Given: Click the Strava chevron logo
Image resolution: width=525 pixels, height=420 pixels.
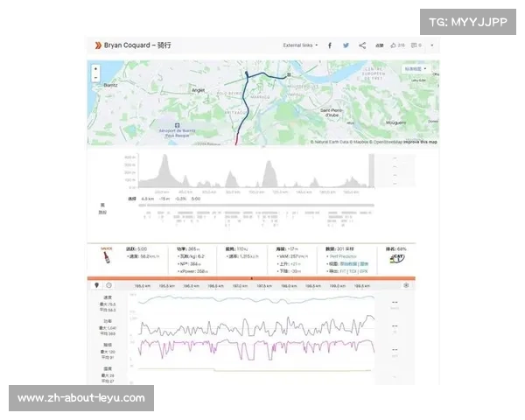Looking at the screenshot, I should [98, 45].
